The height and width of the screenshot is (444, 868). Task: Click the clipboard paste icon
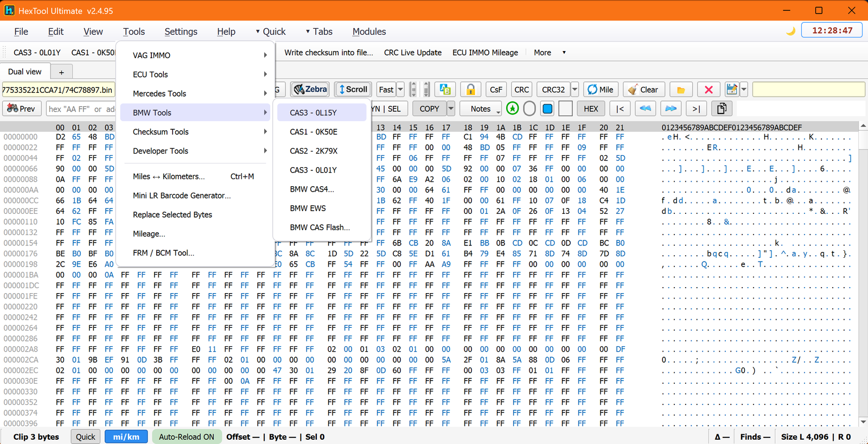(722, 109)
